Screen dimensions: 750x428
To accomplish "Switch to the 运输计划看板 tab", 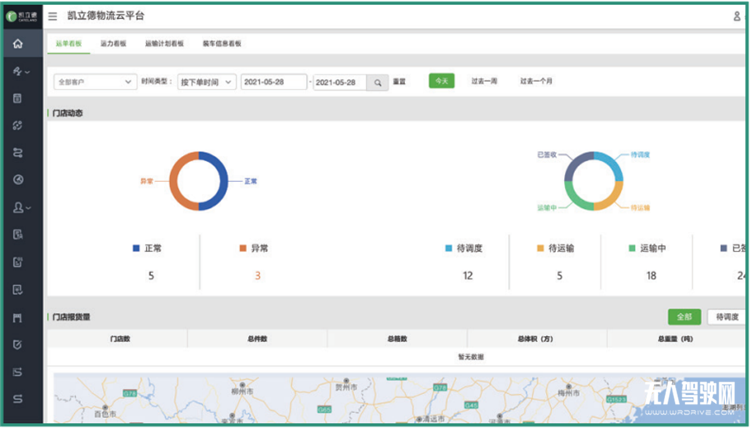I will pyautogui.click(x=164, y=44).
